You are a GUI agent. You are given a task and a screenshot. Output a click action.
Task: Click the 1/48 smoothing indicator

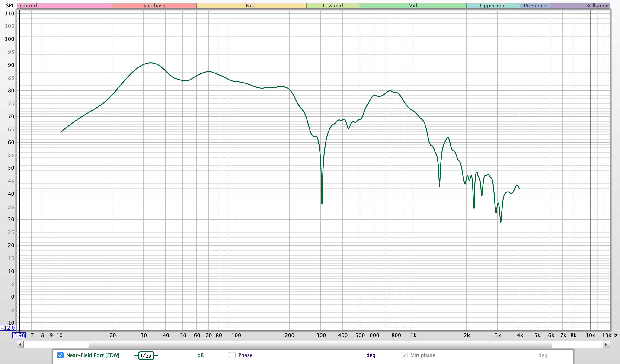146,356
